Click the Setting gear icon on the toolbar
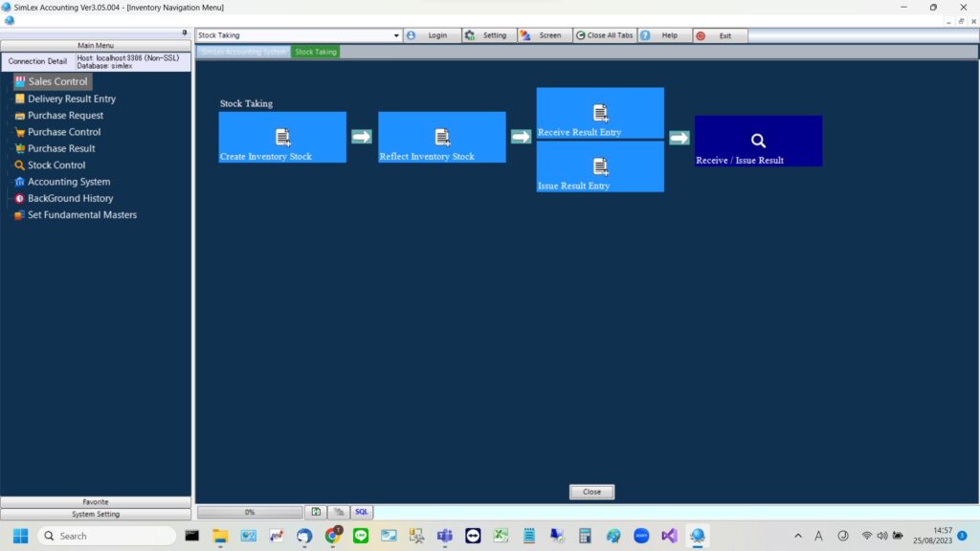Image resolution: width=980 pixels, height=551 pixels. coord(471,34)
